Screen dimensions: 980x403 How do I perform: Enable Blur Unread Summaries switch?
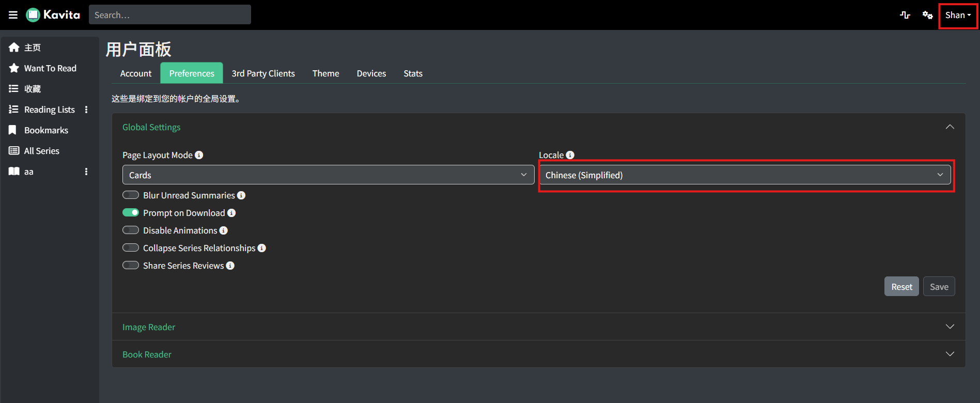click(x=131, y=195)
